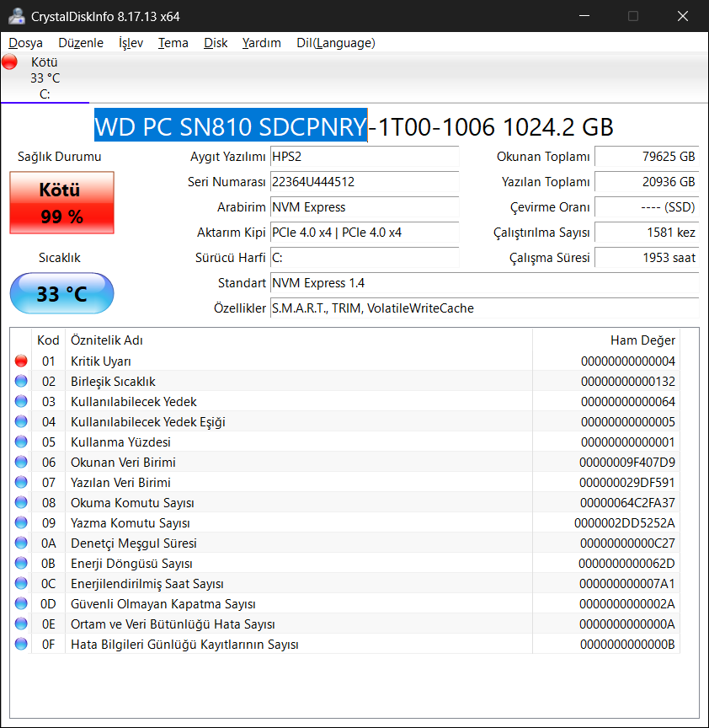This screenshot has height=728, width=709.
Task: Open the Düzenle menu
Action: 81,43
